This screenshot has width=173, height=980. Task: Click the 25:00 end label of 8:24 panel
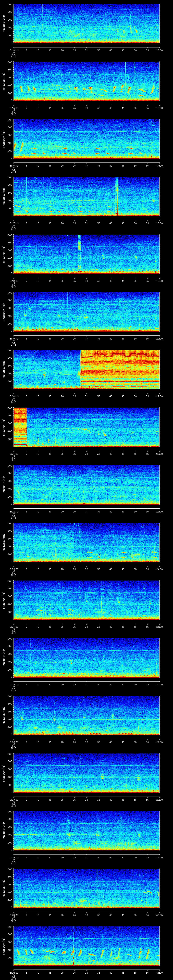pyautogui.click(x=160, y=627)
